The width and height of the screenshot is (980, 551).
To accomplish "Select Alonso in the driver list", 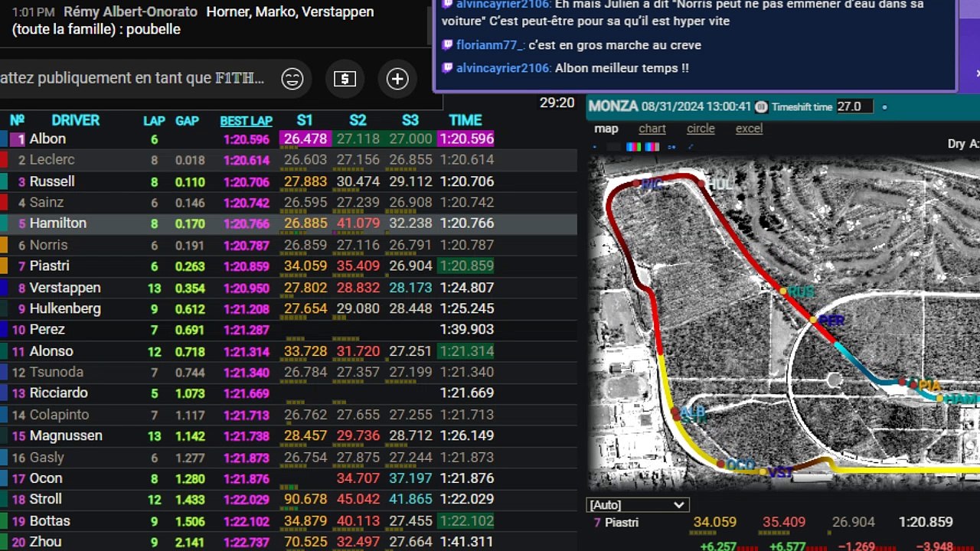I will pos(51,351).
